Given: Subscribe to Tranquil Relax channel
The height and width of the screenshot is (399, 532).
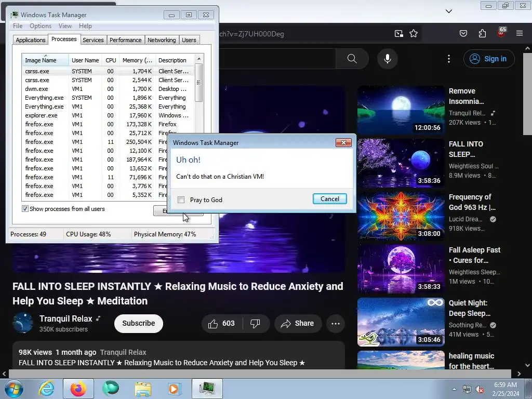Looking at the screenshot, I should (138, 323).
